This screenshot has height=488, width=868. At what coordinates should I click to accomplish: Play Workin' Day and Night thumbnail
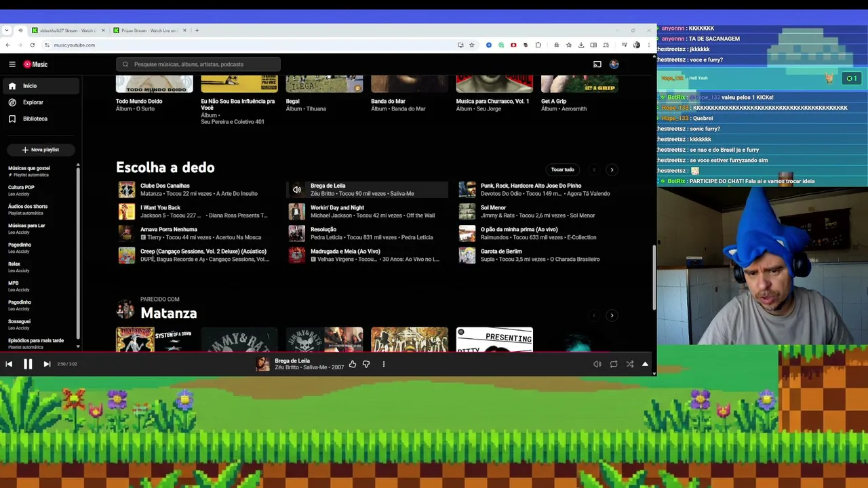296,211
